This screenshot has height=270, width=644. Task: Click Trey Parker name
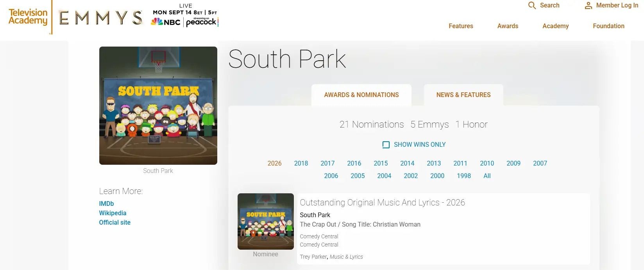(x=313, y=257)
